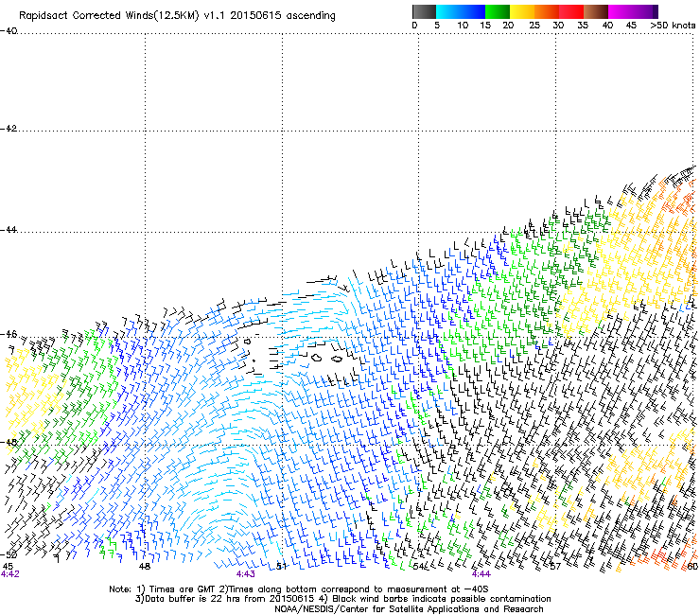The image size is (700, 615).
Task: Click the -44 latitude axis label
Action: (x=9, y=230)
